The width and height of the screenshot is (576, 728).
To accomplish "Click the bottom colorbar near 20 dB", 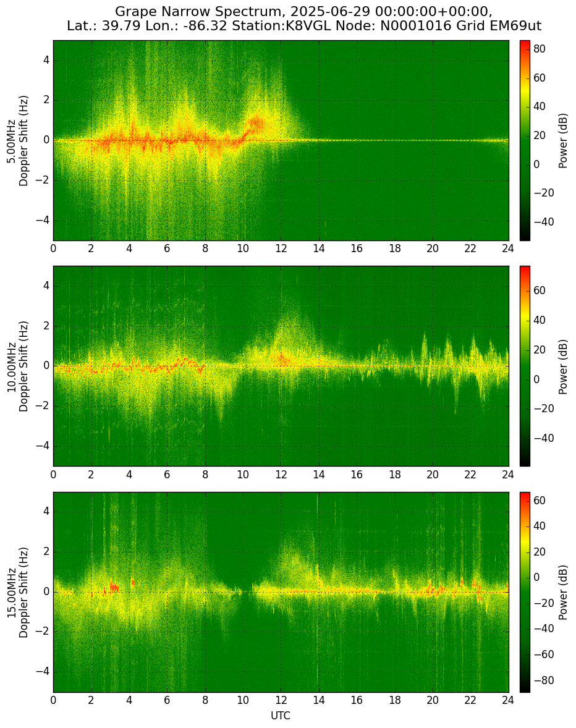I will pos(525,552).
